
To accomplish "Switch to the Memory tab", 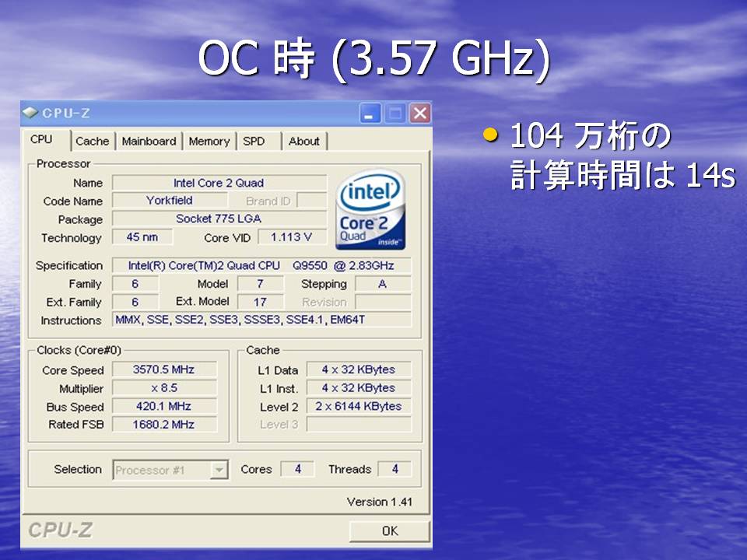I will (x=209, y=142).
